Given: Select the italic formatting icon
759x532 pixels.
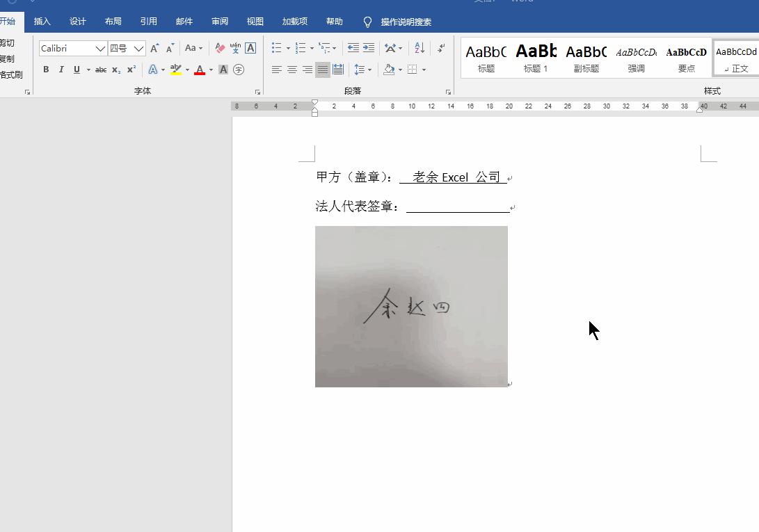Looking at the screenshot, I should click(61, 70).
